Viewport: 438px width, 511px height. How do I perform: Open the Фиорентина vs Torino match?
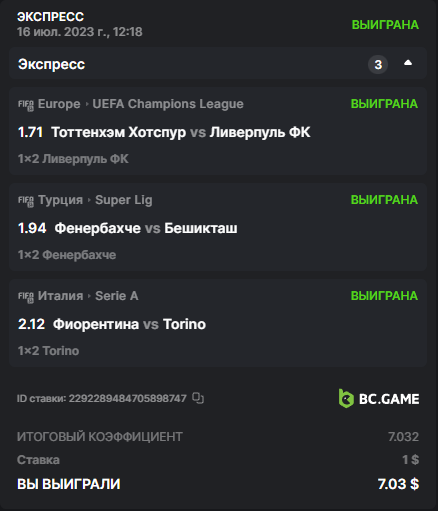[x=129, y=324]
